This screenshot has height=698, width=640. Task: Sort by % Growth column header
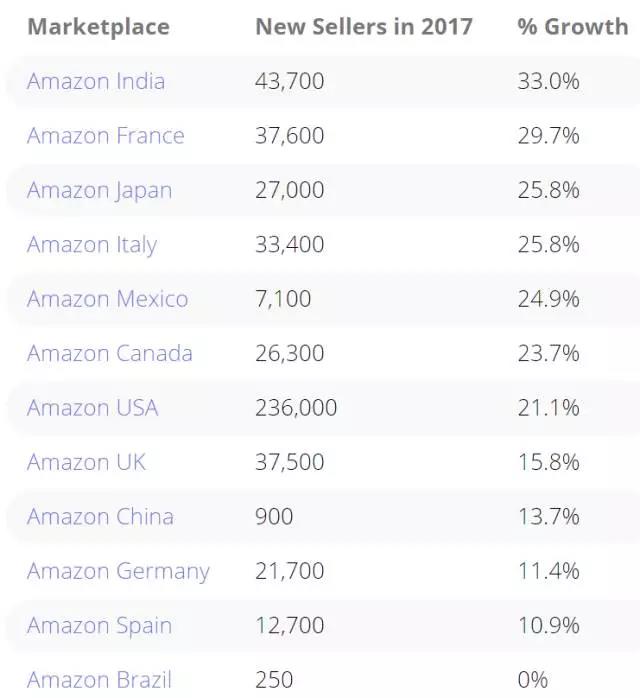(x=572, y=26)
